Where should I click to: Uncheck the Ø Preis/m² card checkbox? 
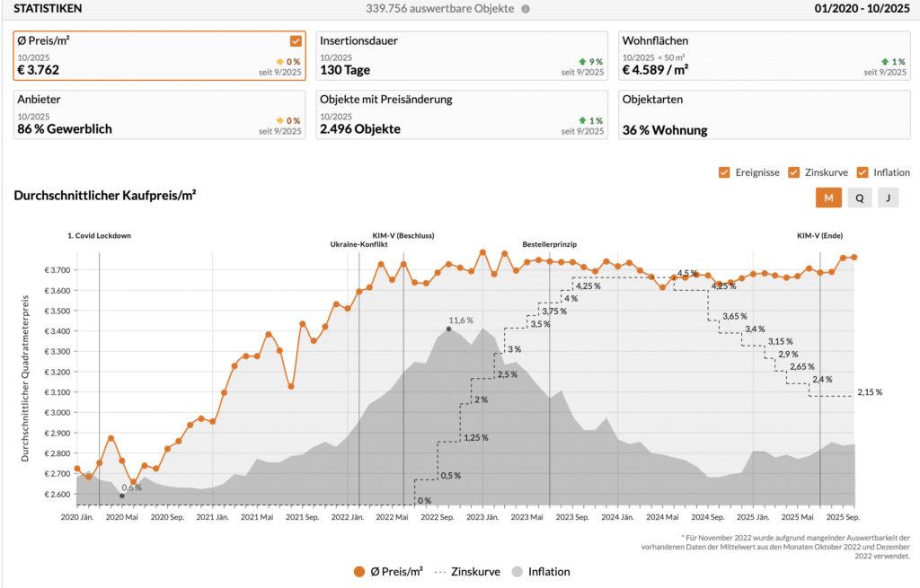pos(296,41)
